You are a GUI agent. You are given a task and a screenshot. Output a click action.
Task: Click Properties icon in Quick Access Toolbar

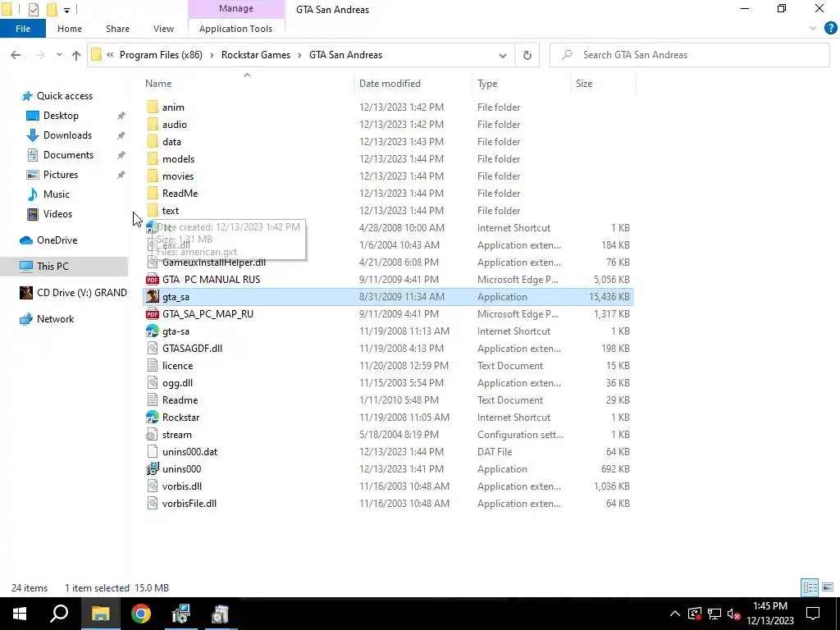pyautogui.click(x=33, y=10)
